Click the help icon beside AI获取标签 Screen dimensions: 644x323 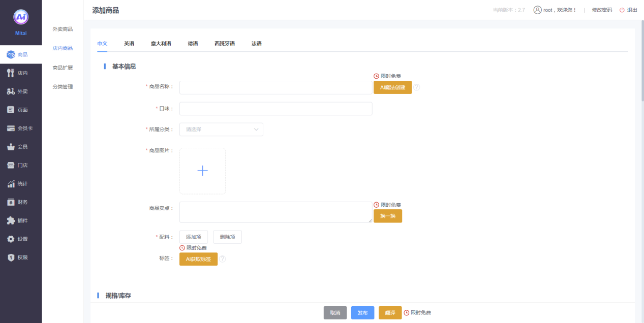(222, 259)
